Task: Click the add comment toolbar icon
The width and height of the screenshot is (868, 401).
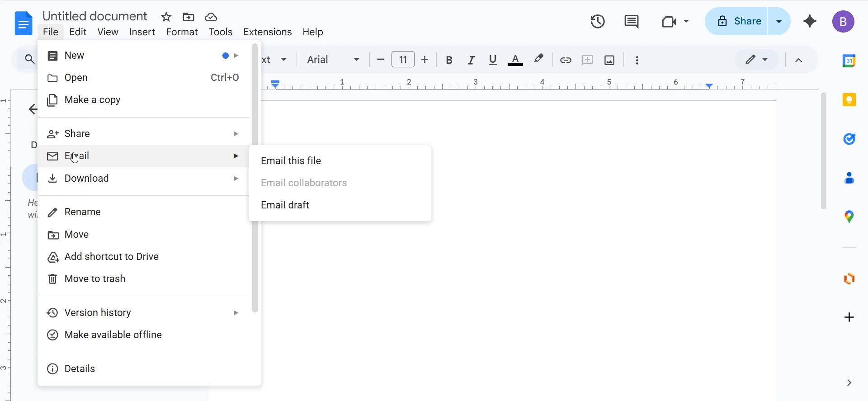Action: coord(587,60)
